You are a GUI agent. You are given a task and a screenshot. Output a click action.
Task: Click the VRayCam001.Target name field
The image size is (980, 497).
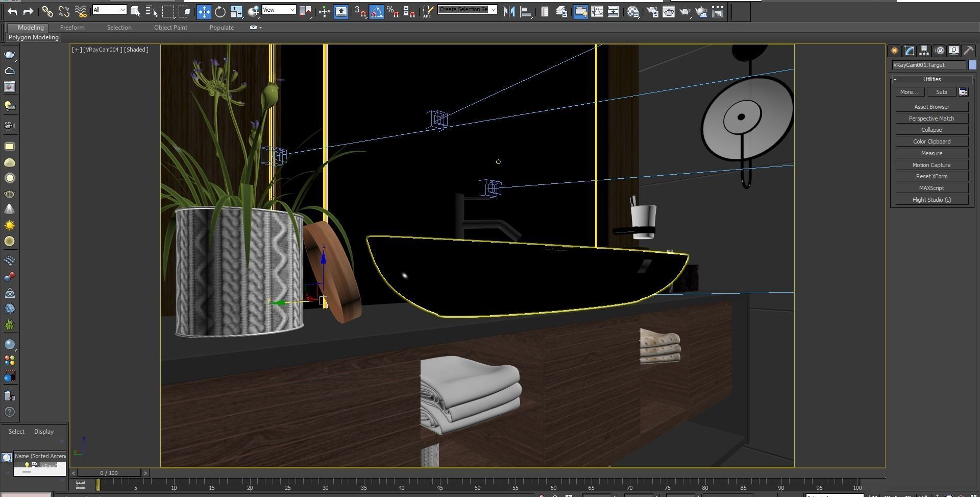click(x=929, y=65)
